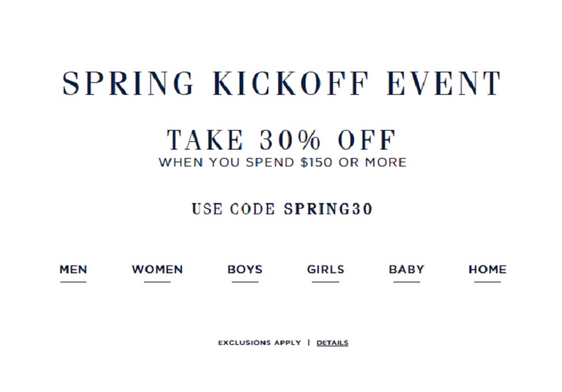Click the underline beneath BABY
The image size is (562, 392).
[x=407, y=282]
